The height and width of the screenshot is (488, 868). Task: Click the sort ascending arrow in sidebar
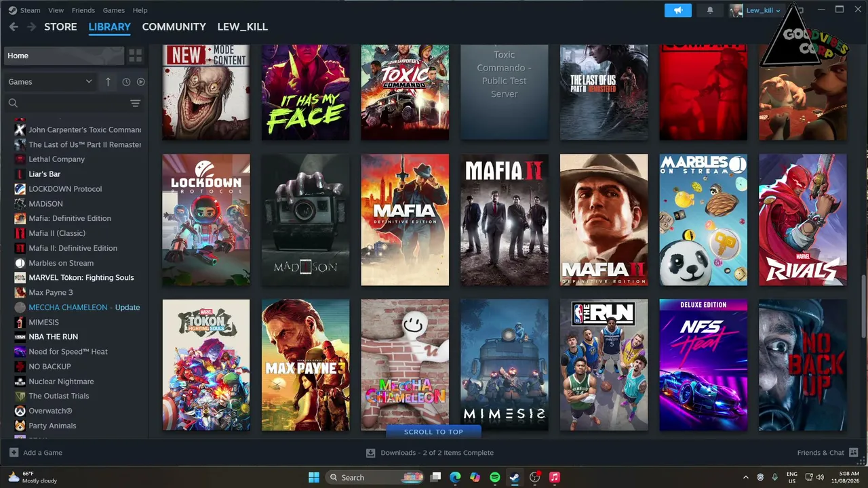point(108,82)
